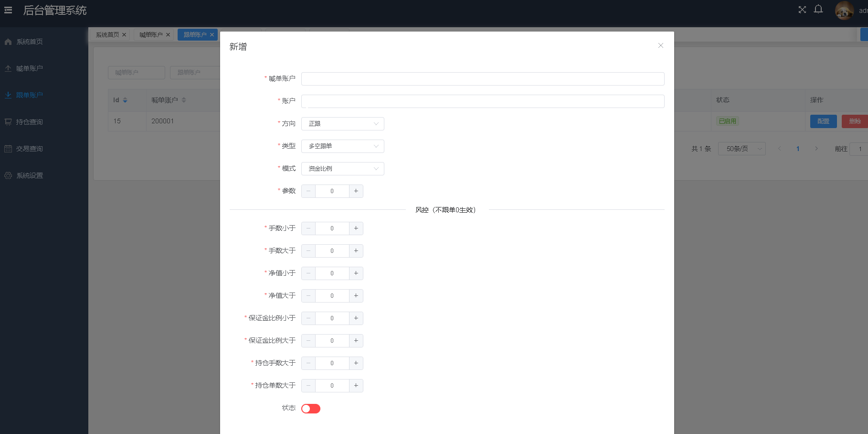Click the 后台管理系统 title
This screenshot has width=868, height=434.
pyautogui.click(x=55, y=11)
